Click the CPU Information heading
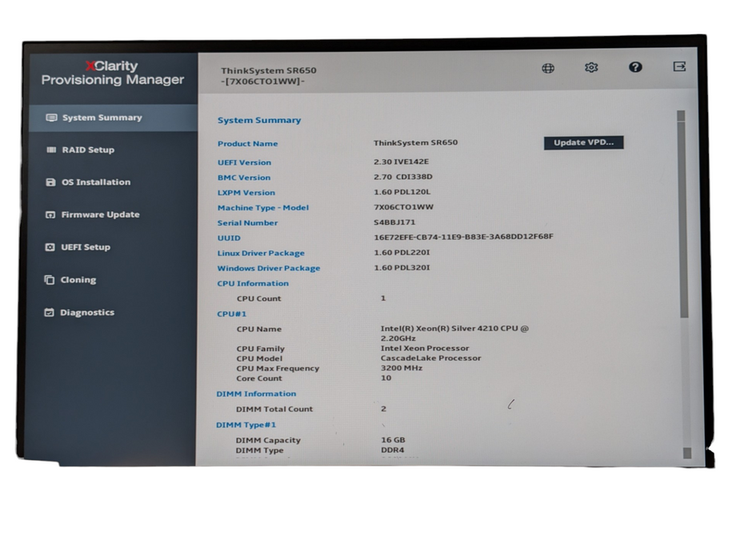744x560 pixels. (x=253, y=283)
